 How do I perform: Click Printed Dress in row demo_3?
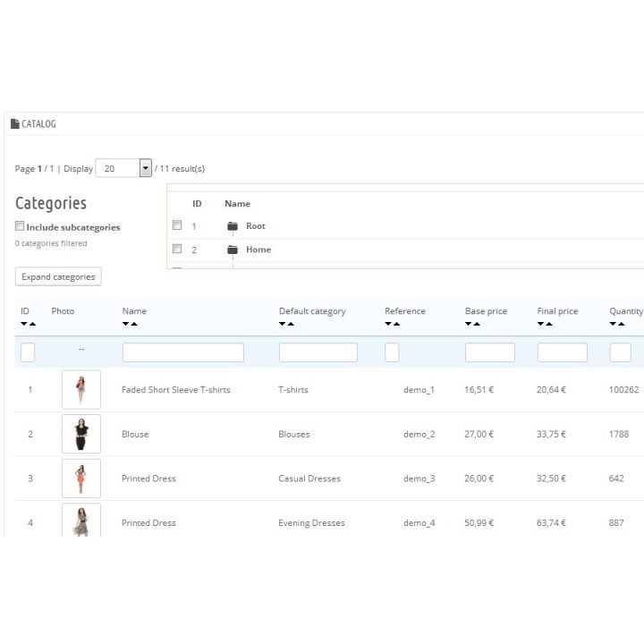pyautogui.click(x=148, y=479)
